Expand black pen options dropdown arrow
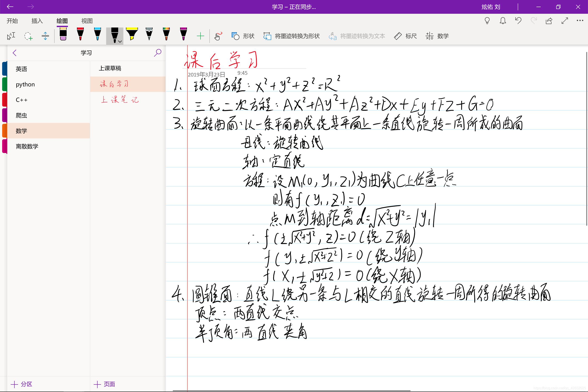 pos(120,41)
